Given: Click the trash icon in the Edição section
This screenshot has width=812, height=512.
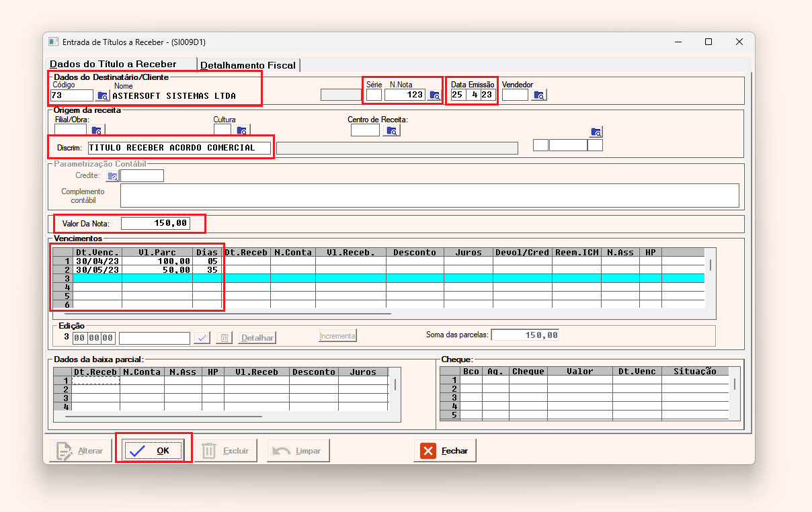Looking at the screenshot, I should click(225, 338).
